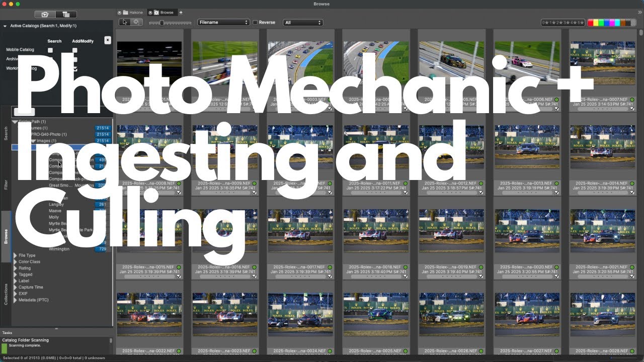Switch to the Hakone tab
Image resolution: width=644 pixels, height=362 pixels.
(x=132, y=12)
